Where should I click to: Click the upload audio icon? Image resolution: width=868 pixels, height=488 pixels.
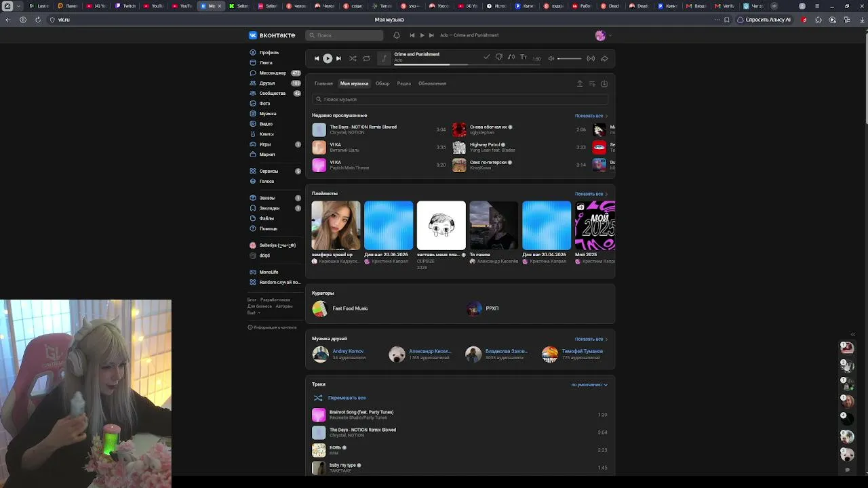(x=580, y=83)
